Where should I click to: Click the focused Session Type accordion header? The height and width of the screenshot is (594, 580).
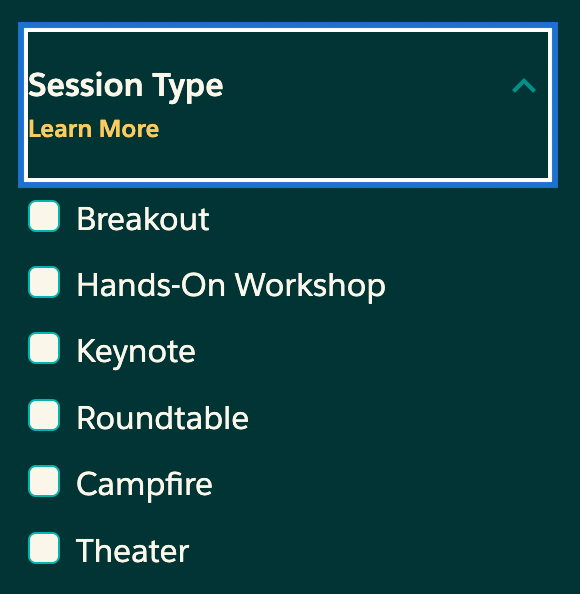tap(288, 105)
